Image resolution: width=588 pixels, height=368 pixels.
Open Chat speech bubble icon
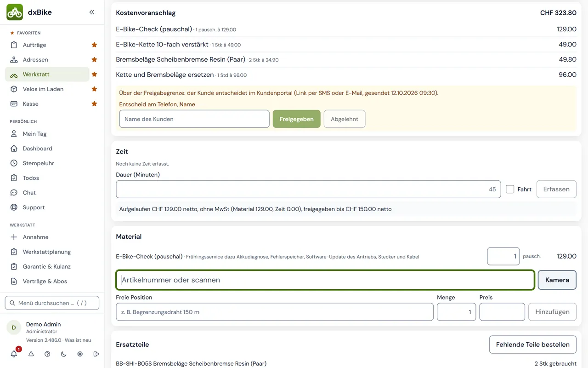pyautogui.click(x=14, y=193)
